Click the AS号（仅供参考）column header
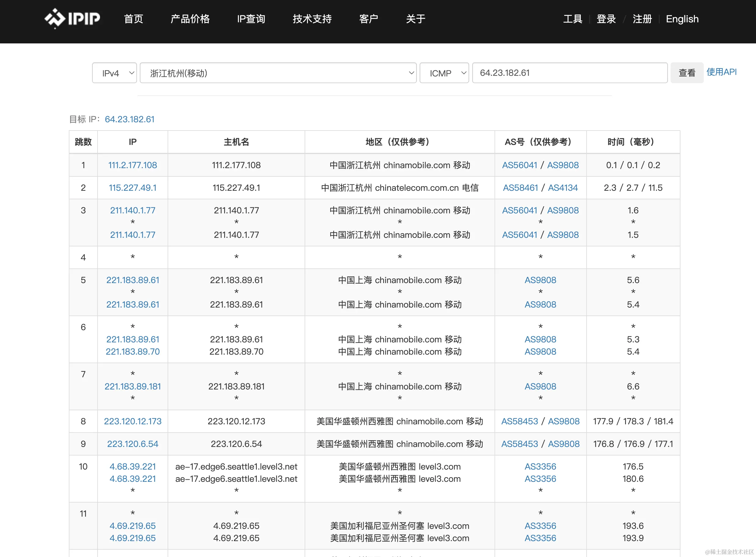The image size is (756, 557). coord(540,142)
